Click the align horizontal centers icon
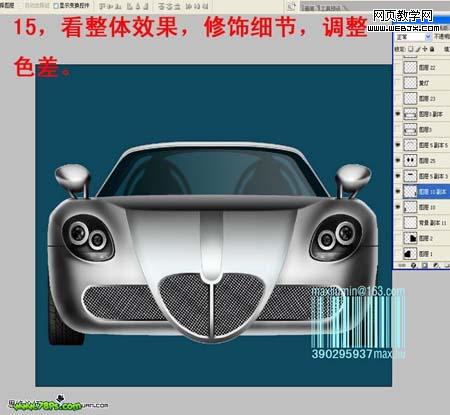Viewport: 450px width, 415px height. (x=138, y=7)
